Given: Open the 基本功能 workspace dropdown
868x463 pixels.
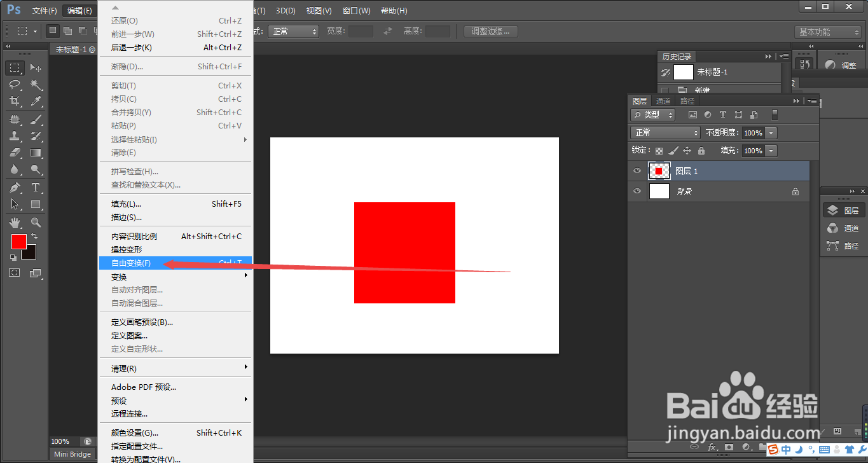Looking at the screenshot, I should coord(827,32).
